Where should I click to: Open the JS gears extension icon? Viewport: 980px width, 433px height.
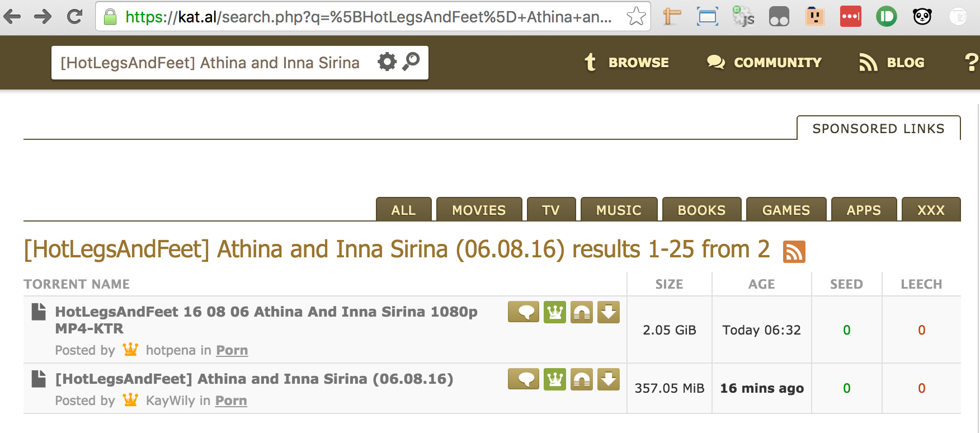743,17
